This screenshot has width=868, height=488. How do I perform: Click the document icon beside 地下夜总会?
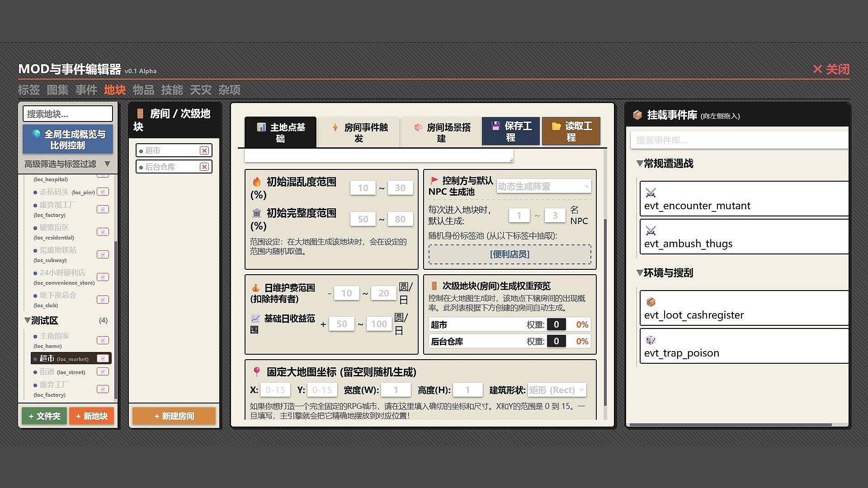point(103,300)
